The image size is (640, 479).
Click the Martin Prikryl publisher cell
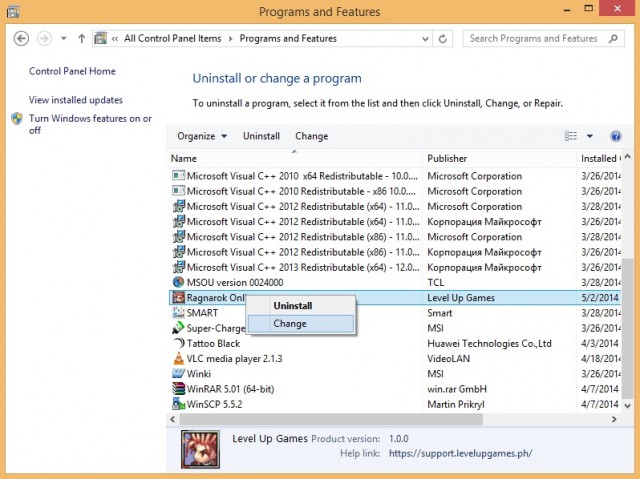point(456,404)
